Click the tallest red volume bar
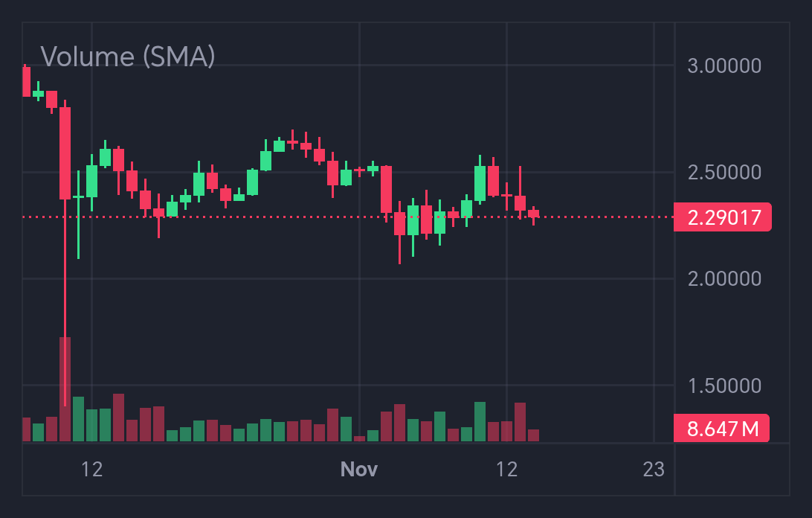The height and width of the screenshot is (518, 812). pyautogui.click(x=65, y=388)
